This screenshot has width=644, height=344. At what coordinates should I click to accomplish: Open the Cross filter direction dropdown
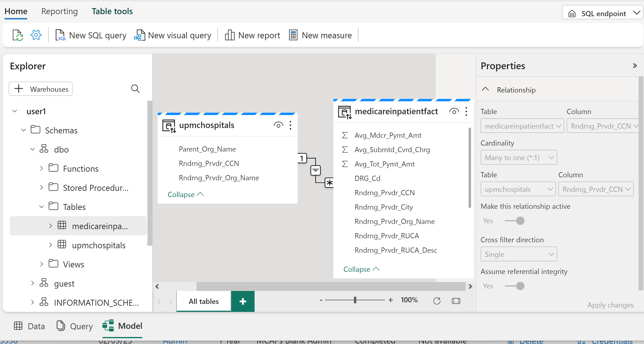tap(519, 254)
